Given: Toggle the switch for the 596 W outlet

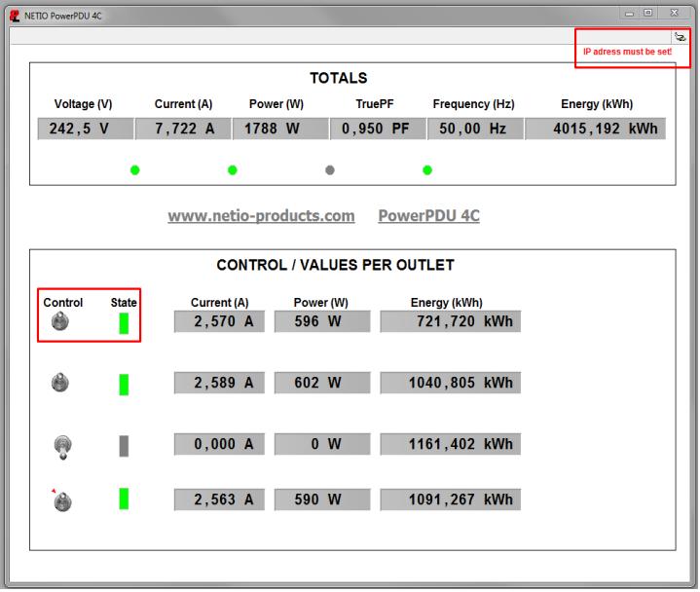Looking at the screenshot, I should 60,321.
